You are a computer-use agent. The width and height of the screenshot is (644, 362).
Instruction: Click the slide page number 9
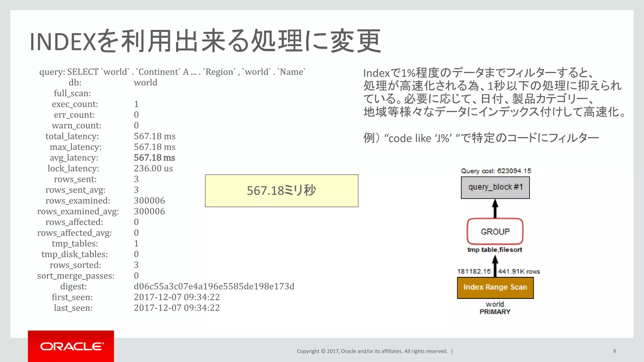[614, 351]
